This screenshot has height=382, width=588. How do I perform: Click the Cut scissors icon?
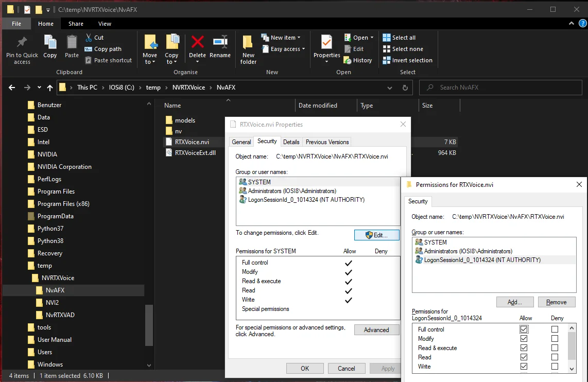tap(89, 38)
